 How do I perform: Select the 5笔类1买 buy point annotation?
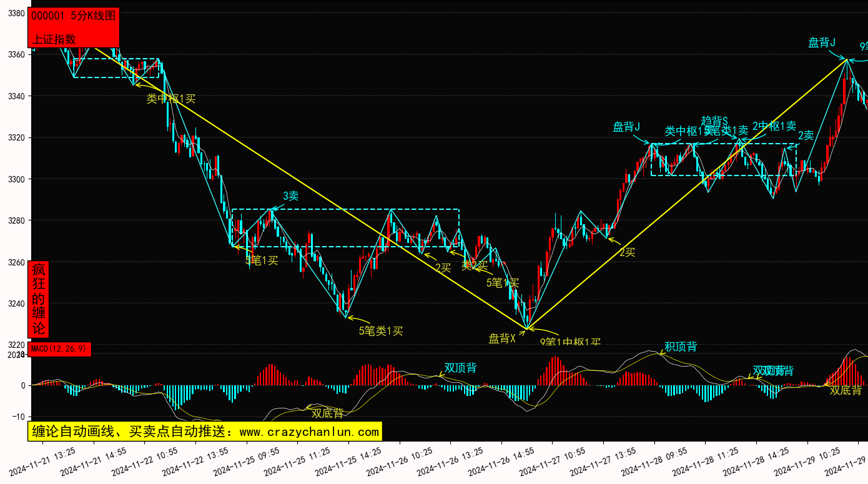pyautogui.click(x=380, y=331)
